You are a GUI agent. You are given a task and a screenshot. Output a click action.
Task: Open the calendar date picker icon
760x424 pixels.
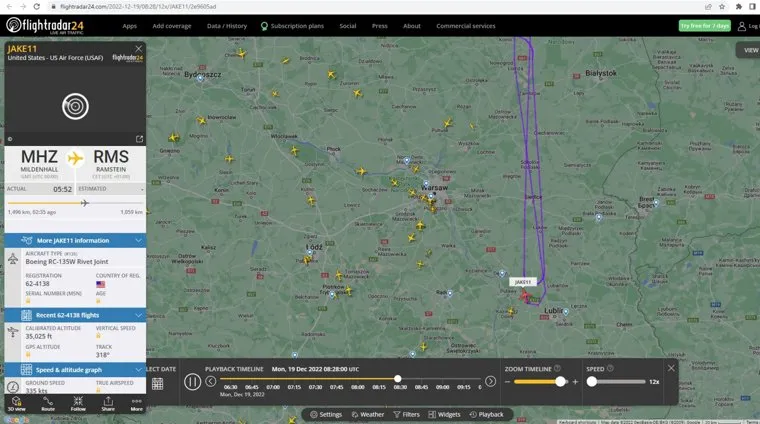pyautogui.click(x=157, y=382)
